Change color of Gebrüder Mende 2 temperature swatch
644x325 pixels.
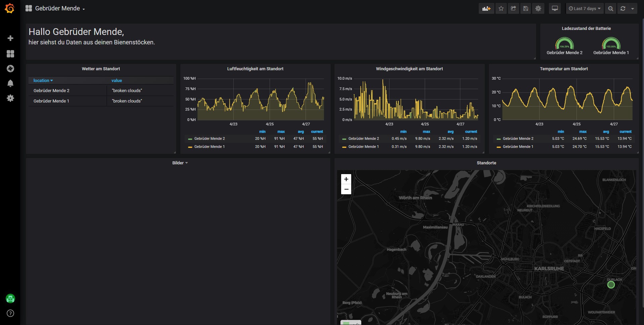(x=499, y=139)
